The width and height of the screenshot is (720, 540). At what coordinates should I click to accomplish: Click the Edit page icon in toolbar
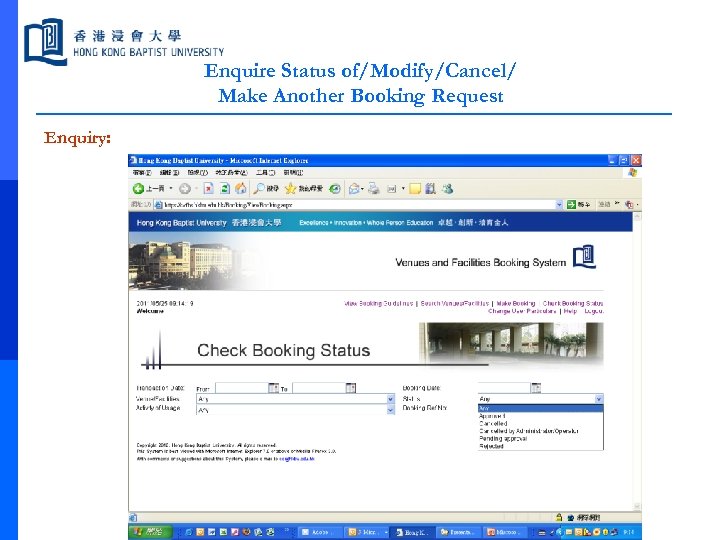pyautogui.click(x=392, y=189)
